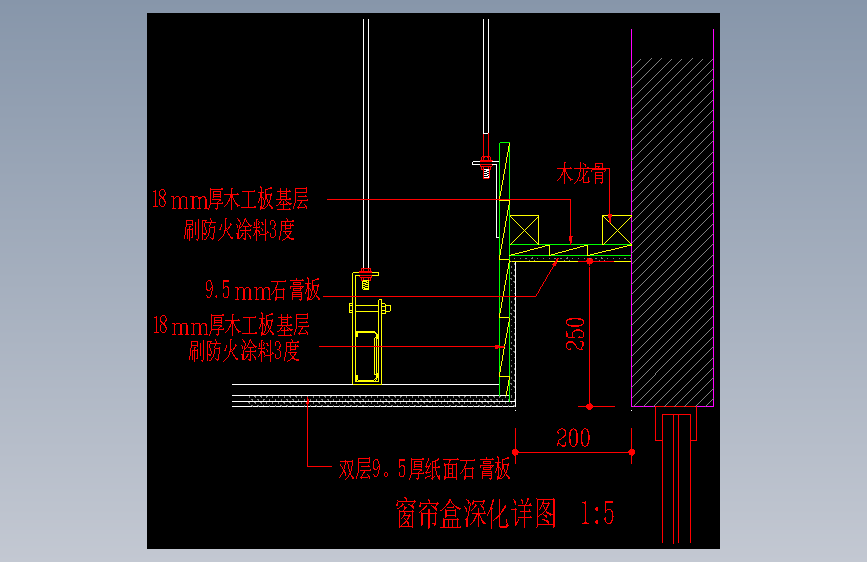Select the '200' horizontal dimension text
Viewport: 867px width, 562px height.
coord(573,438)
